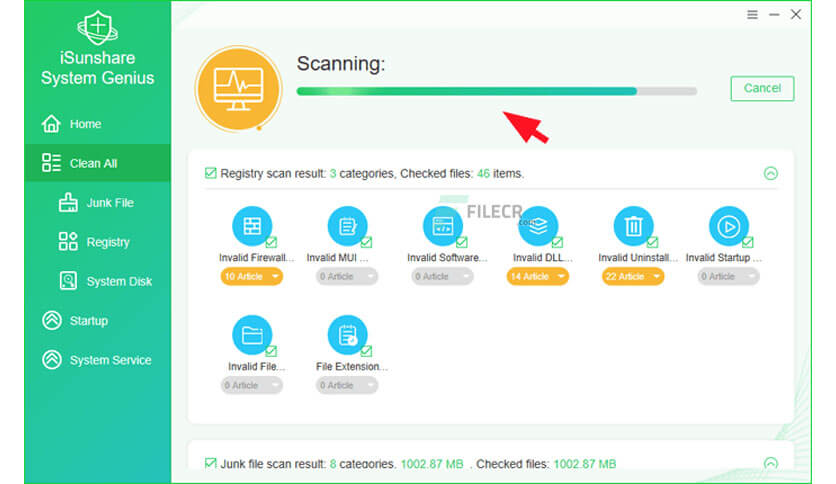Select the Invalid MUI category icon
Viewport: 836px width, 484px height.
pos(348,226)
